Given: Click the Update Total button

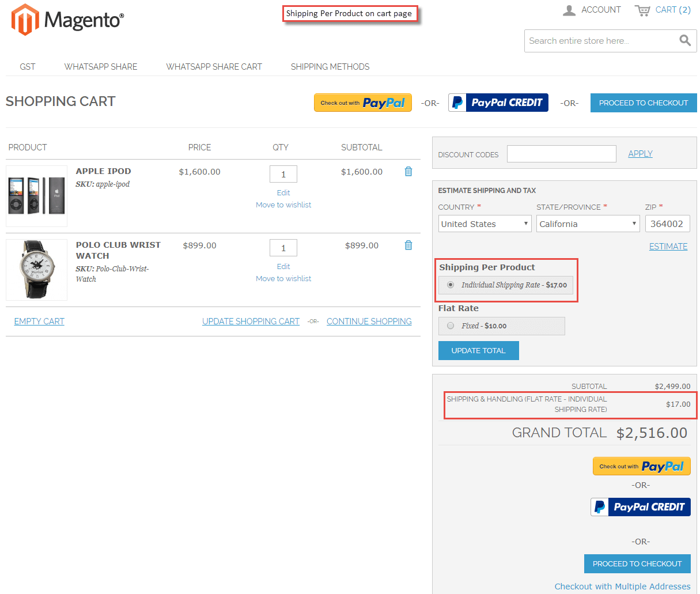Looking at the screenshot, I should coord(478,350).
